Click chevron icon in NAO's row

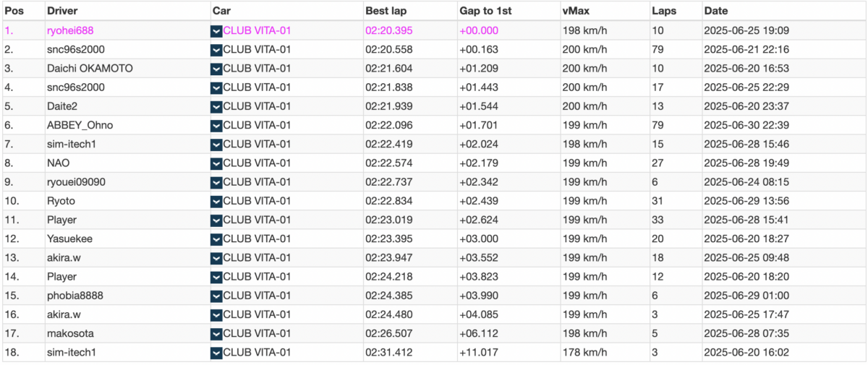pos(216,163)
